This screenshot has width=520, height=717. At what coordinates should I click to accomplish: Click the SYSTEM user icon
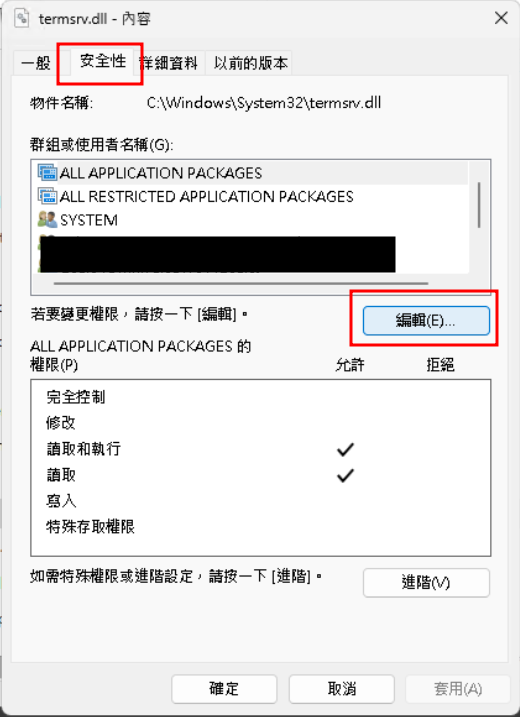[x=48, y=220]
